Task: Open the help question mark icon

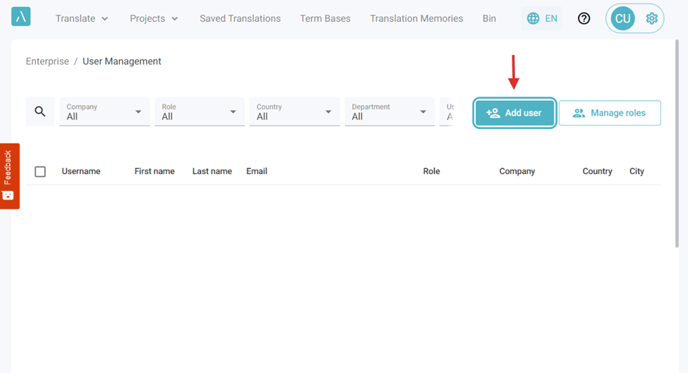Action: (584, 18)
